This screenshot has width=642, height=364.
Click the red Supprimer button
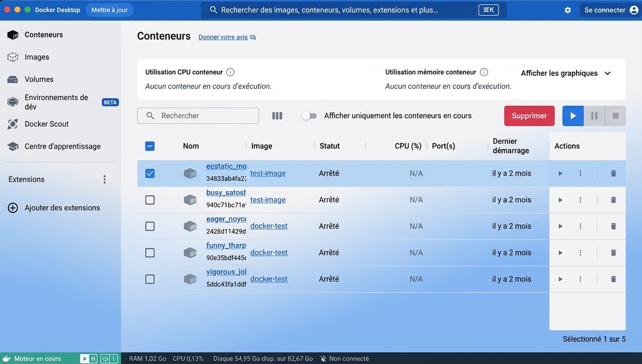coord(529,116)
